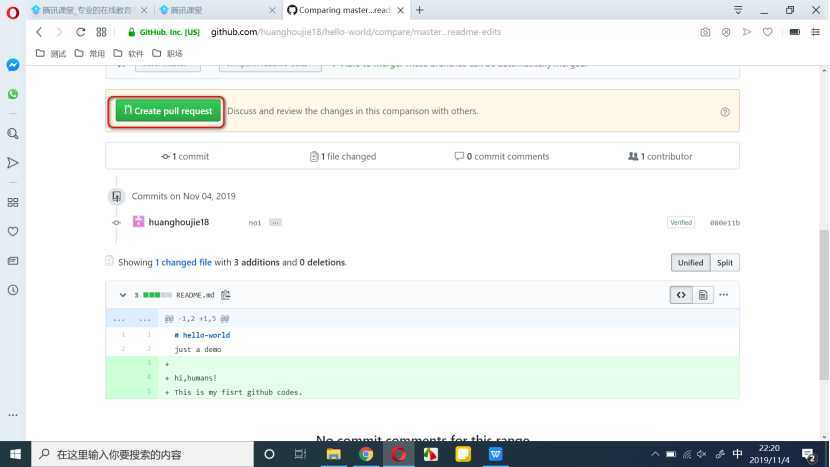This screenshot has height=467, width=830.
Task: Open bookmarks heart in the sidebar
Action: click(x=13, y=231)
